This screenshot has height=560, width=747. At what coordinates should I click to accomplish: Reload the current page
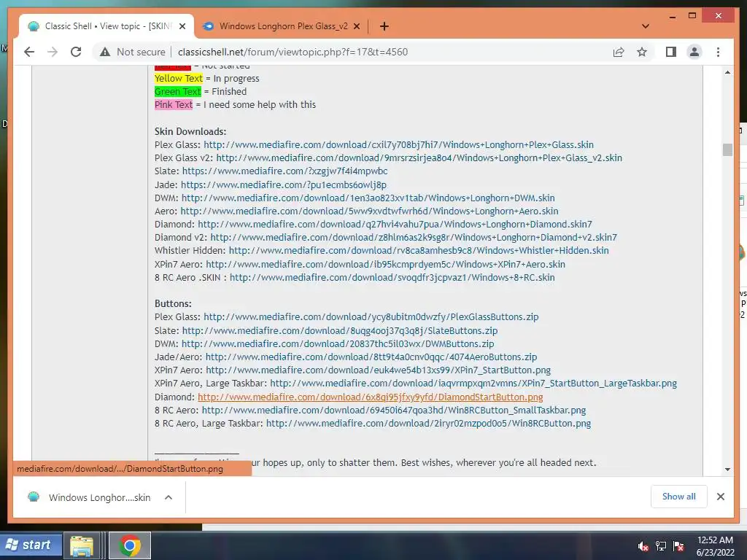pyautogui.click(x=76, y=52)
